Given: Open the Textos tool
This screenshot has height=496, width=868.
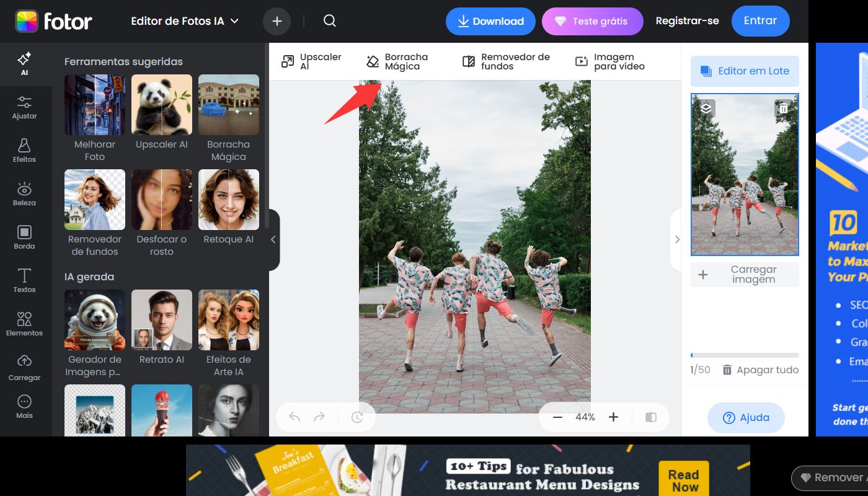Looking at the screenshot, I should pos(24,281).
